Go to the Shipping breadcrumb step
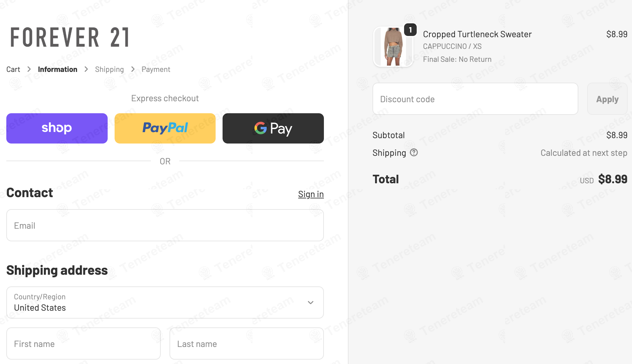 point(109,69)
